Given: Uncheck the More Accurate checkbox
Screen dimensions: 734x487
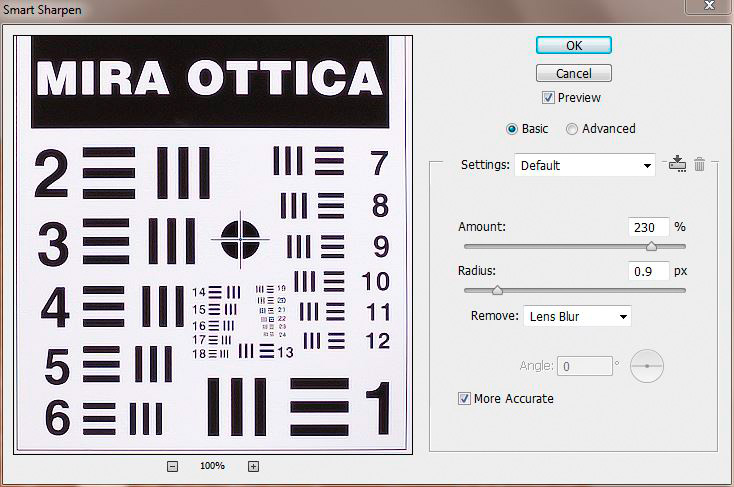Looking at the screenshot, I should 464,398.
